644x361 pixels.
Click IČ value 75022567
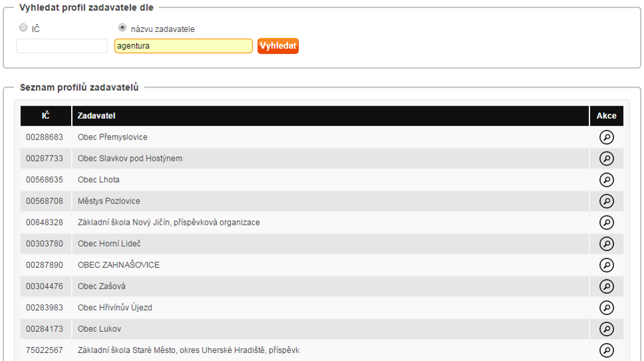coord(44,350)
